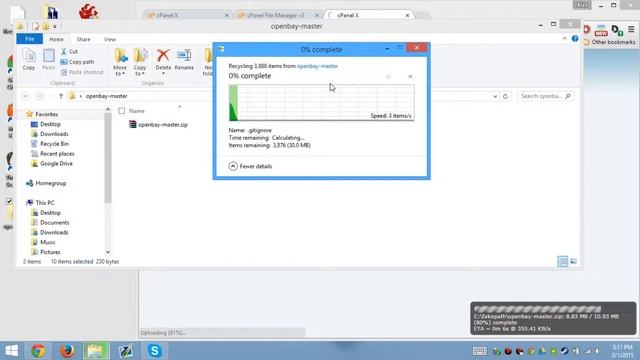Image resolution: width=640 pixels, height=360 pixels.
Task: Open the cPanel File Manager v3 tab
Action: pos(276,15)
